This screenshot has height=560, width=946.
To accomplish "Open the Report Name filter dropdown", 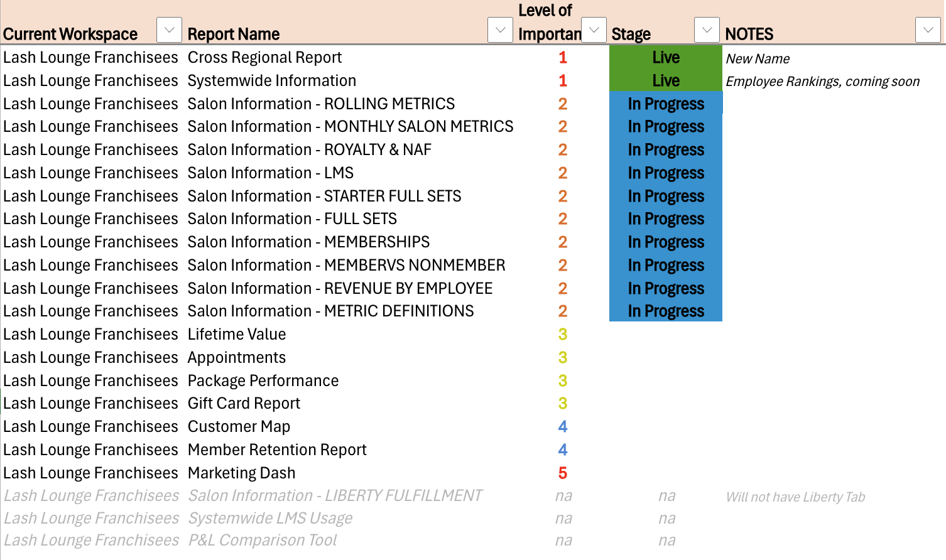I will point(501,30).
